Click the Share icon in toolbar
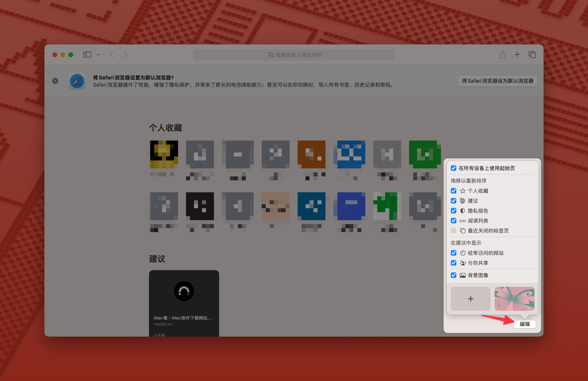 pyautogui.click(x=502, y=55)
